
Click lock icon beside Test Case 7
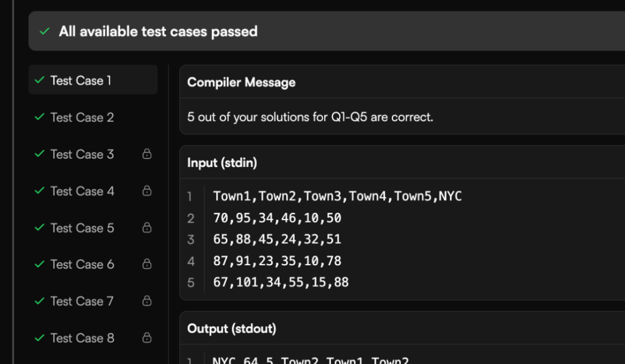(146, 301)
